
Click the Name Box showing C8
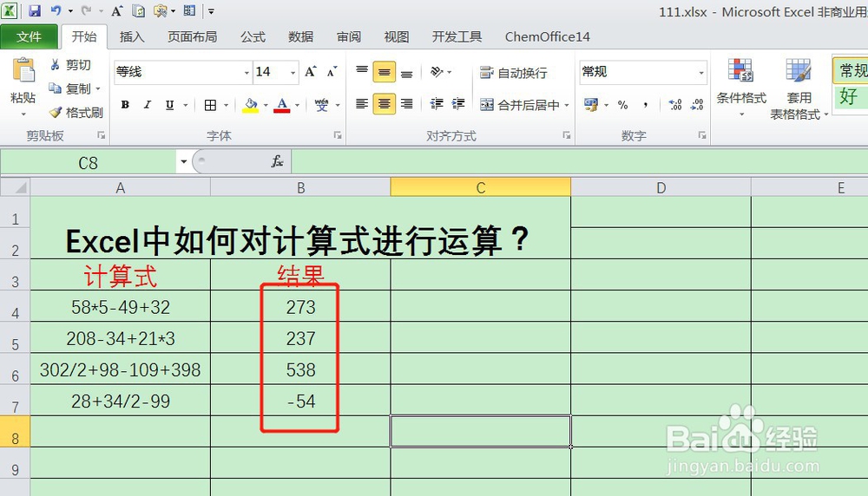pyautogui.click(x=89, y=162)
